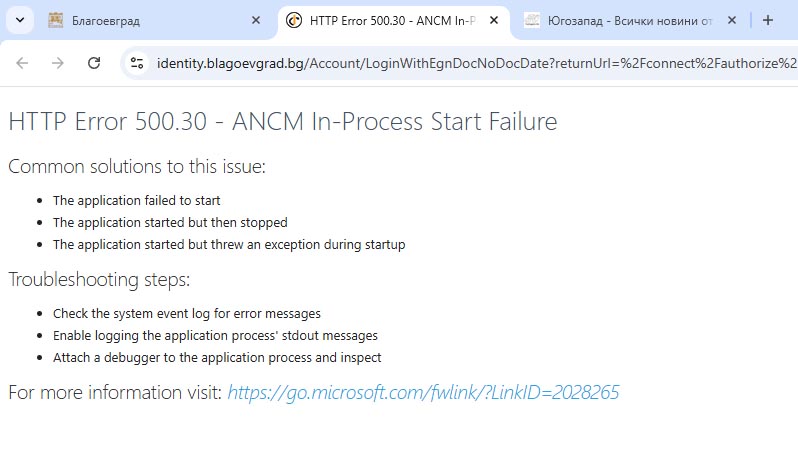Click the identity.blagoevgrad.bg address bar URL
The width and height of the screenshot is (798, 458).
[x=477, y=64]
